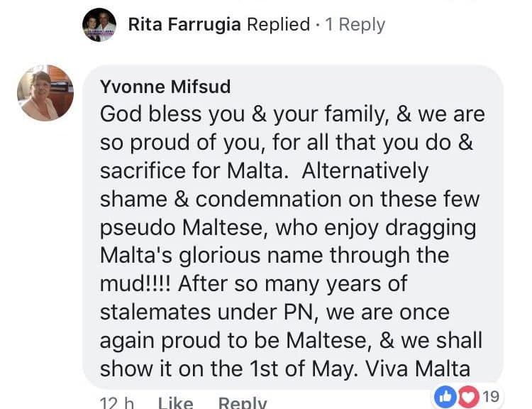Open the Rita Farrugia profile name link

click(184, 25)
